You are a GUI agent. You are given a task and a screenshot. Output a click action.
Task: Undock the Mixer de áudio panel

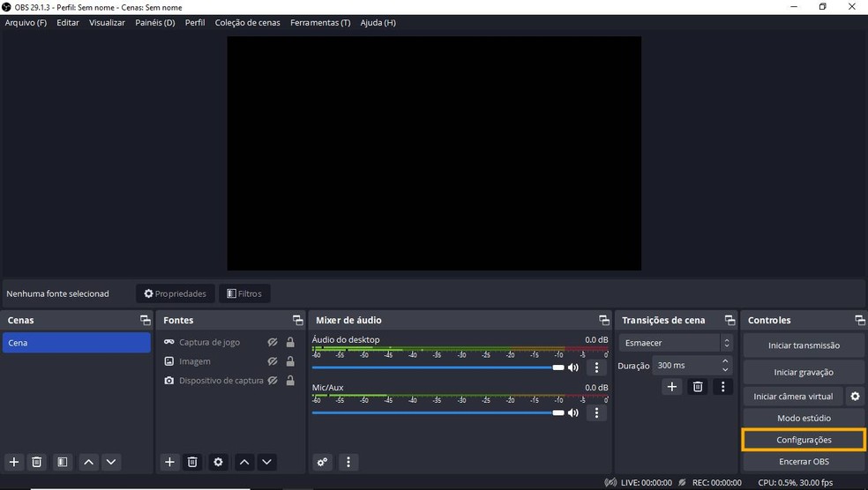pos(604,320)
